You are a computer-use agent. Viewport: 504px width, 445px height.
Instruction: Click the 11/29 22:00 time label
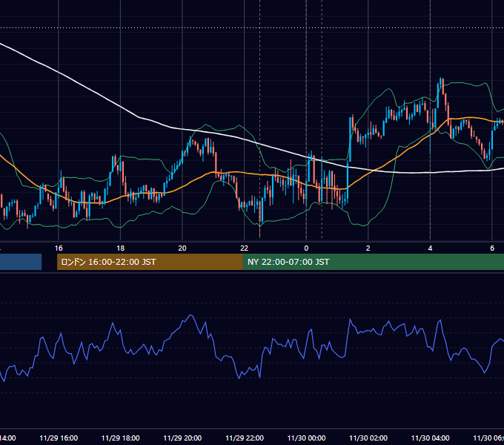pyautogui.click(x=245, y=438)
